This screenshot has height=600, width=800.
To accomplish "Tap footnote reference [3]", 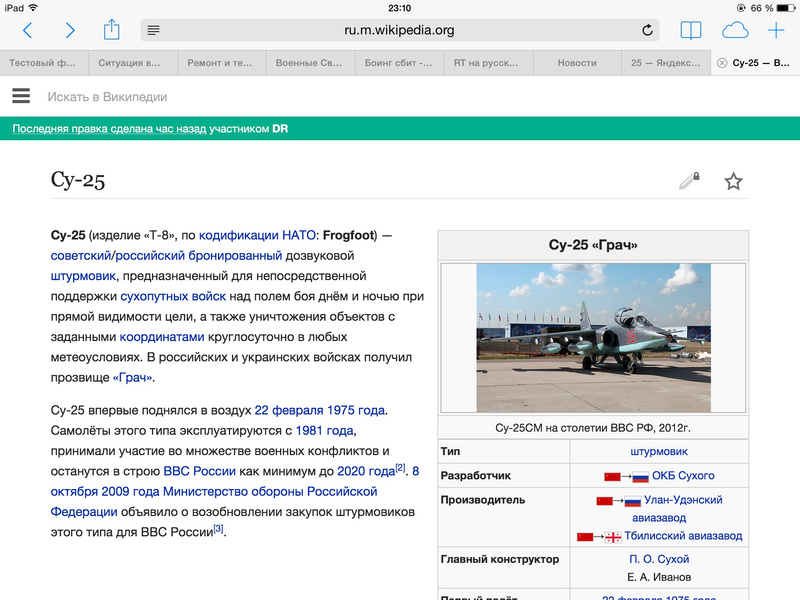I will (x=218, y=528).
